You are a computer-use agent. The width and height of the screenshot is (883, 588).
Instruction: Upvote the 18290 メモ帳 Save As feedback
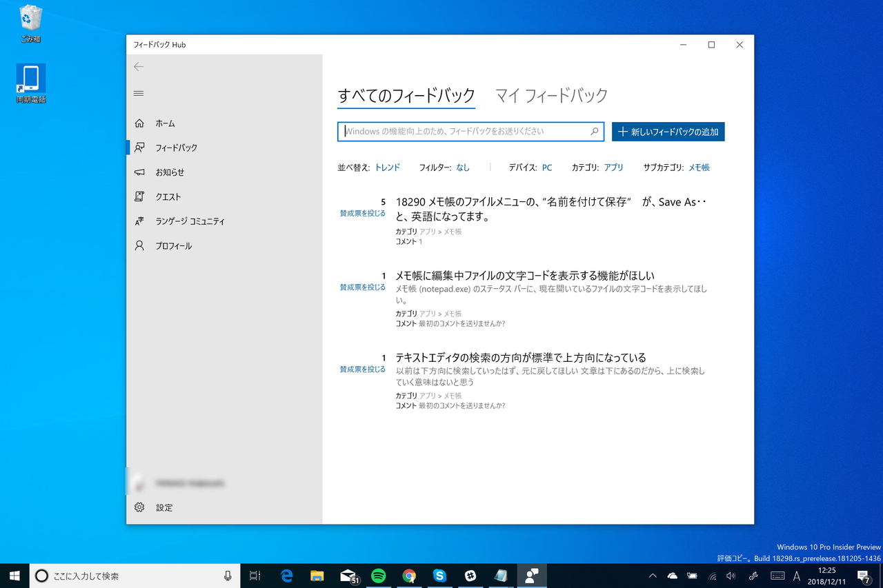[362, 214]
